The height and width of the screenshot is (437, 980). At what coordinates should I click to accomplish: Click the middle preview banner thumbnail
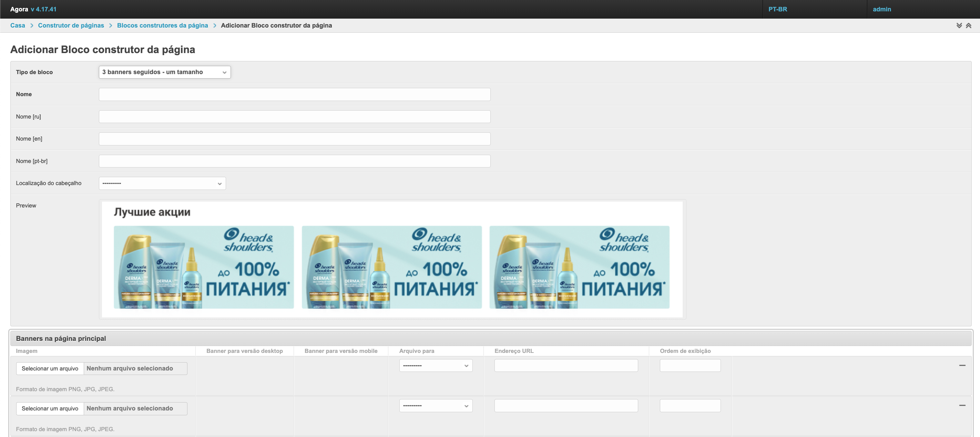point(391,267)
